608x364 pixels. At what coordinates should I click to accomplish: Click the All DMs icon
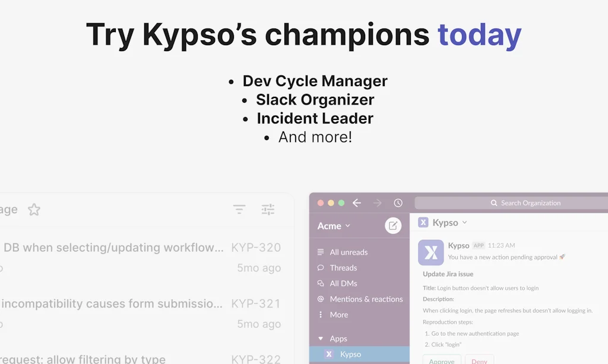[321, 283]
